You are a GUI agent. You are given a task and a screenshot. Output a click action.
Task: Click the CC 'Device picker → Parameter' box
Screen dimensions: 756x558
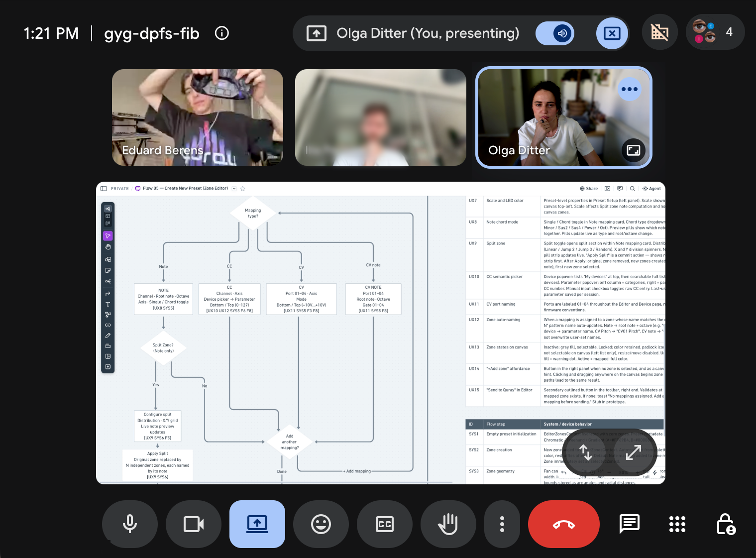pyautogui.click(x=229, y=299)
